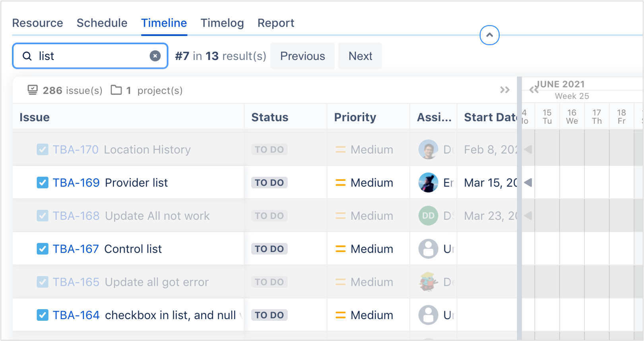Expand the issue table columns with double chevron
This screenshot has width=644, height=341.
click(505, 90)
